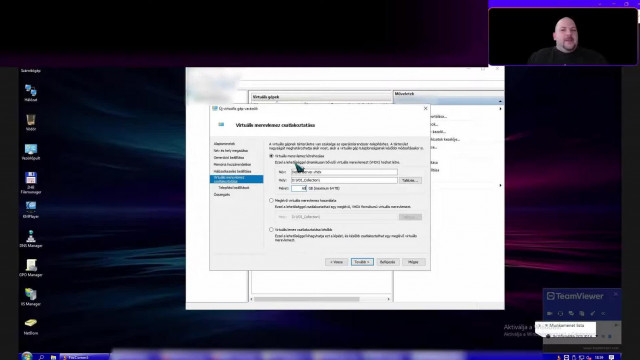Open the notification center tray icon

[x=611, y=357]
